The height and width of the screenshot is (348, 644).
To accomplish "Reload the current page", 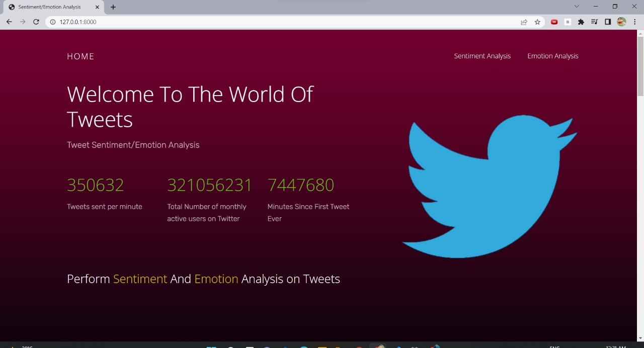I will pyautogui.click(x=36, y=22).
